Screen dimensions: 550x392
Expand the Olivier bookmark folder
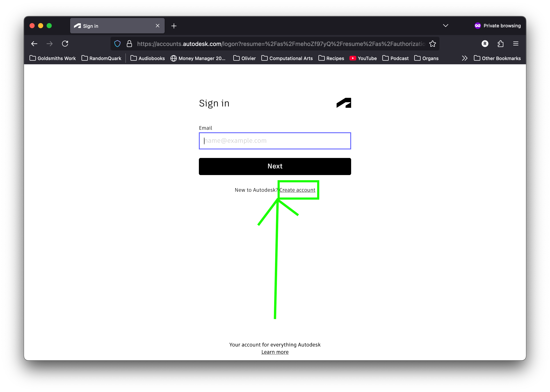tap(244, 58)
